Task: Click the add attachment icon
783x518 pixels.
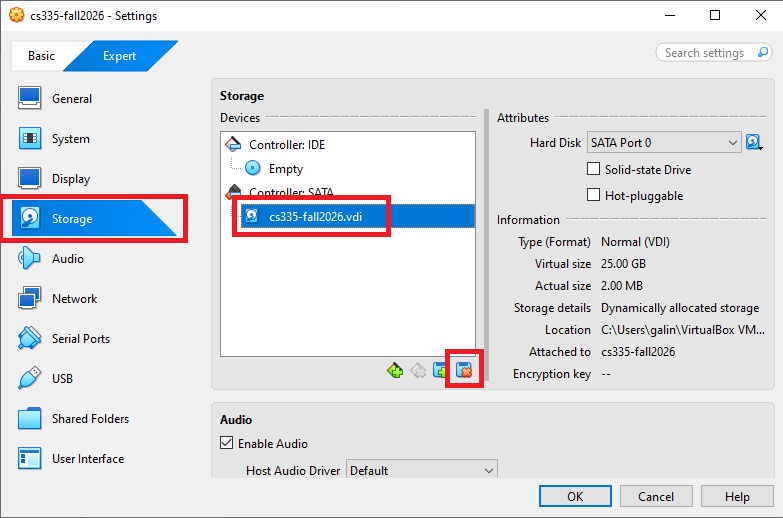Action: click(440, 370)
